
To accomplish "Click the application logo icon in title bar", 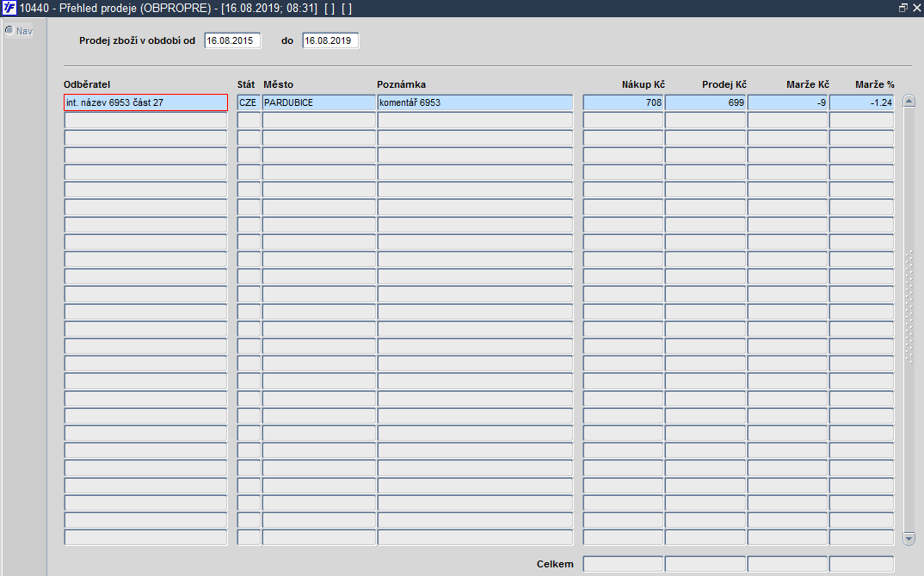I will 9,9.
